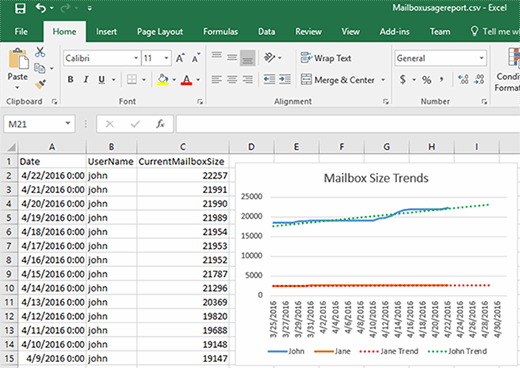Expand the Paste options arrow
This screenshot has width=520, height=368.
pos(18,88)
